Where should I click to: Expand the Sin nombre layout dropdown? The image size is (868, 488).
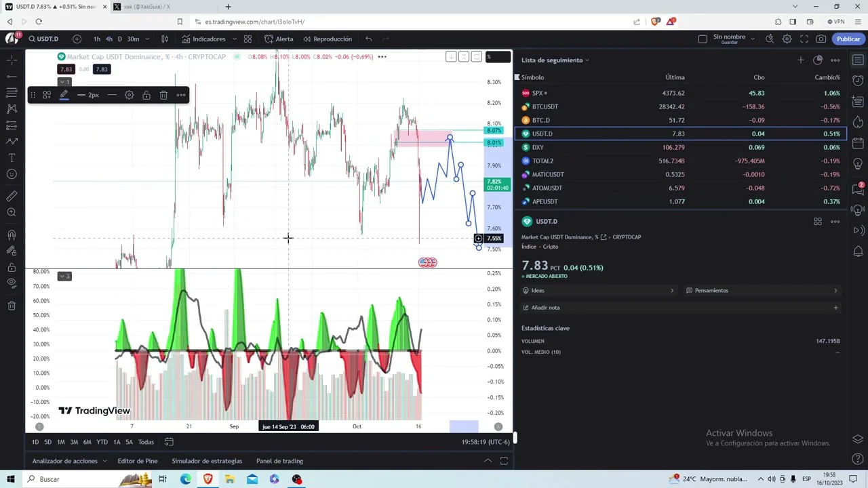coord(752,39)
